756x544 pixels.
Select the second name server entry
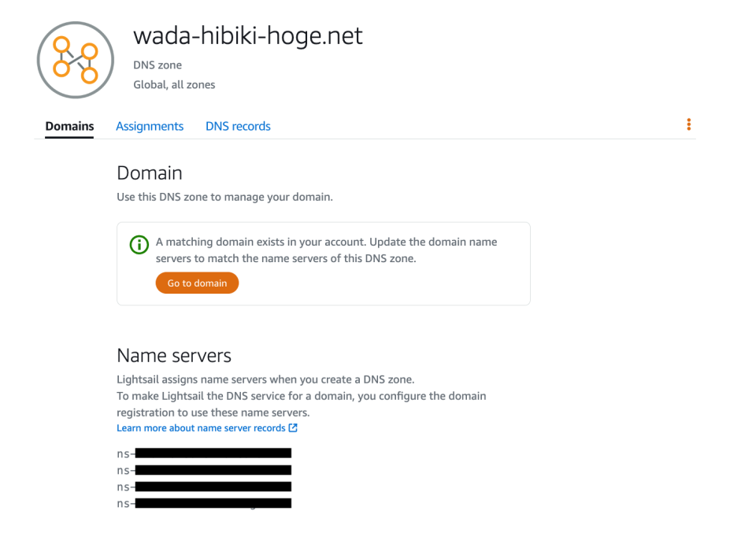(x=203, y=470)
